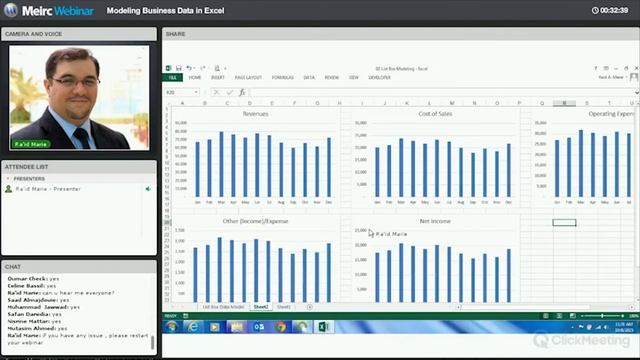
Task: Open Windows Media Player from taskbar
Action: pos(214,327)
